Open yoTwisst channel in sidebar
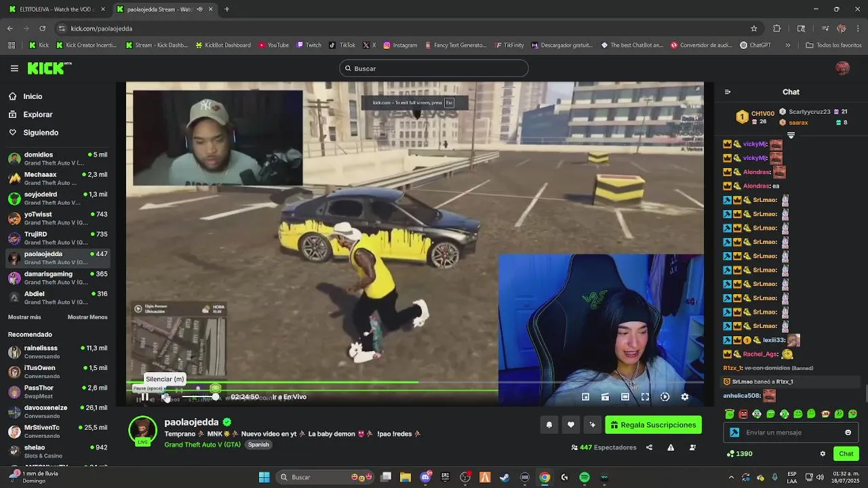Image resolution: width=868 pixels, height=488 pixels. [58, 218]
